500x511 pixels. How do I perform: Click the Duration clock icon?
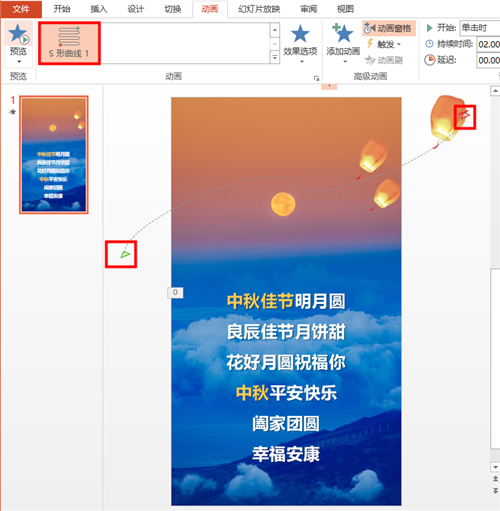430,44
